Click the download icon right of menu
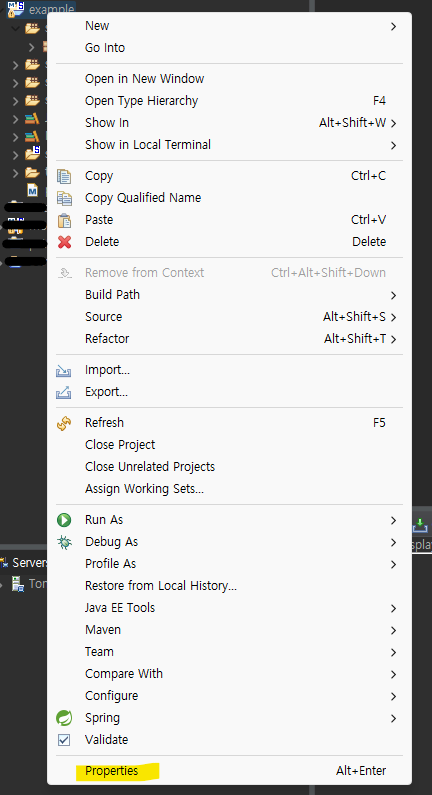 click(x=420, y=525)
